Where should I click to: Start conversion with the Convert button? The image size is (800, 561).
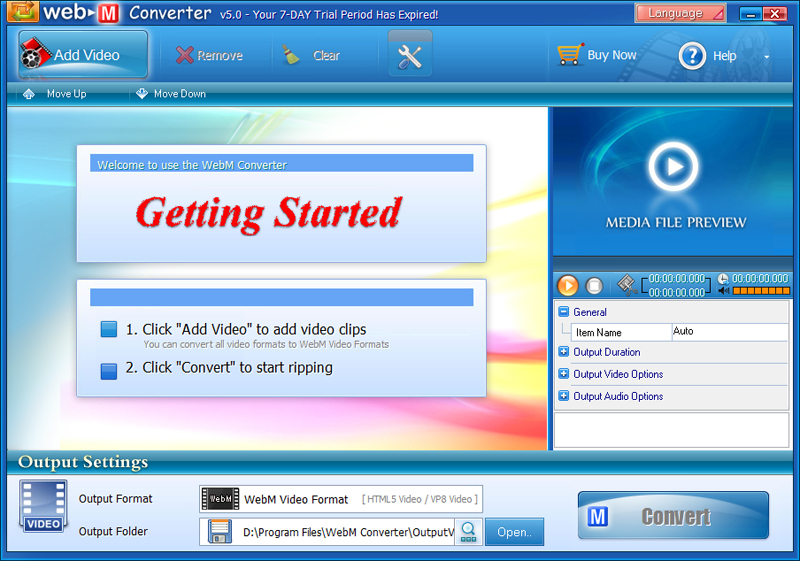click(x=673, y=516)
